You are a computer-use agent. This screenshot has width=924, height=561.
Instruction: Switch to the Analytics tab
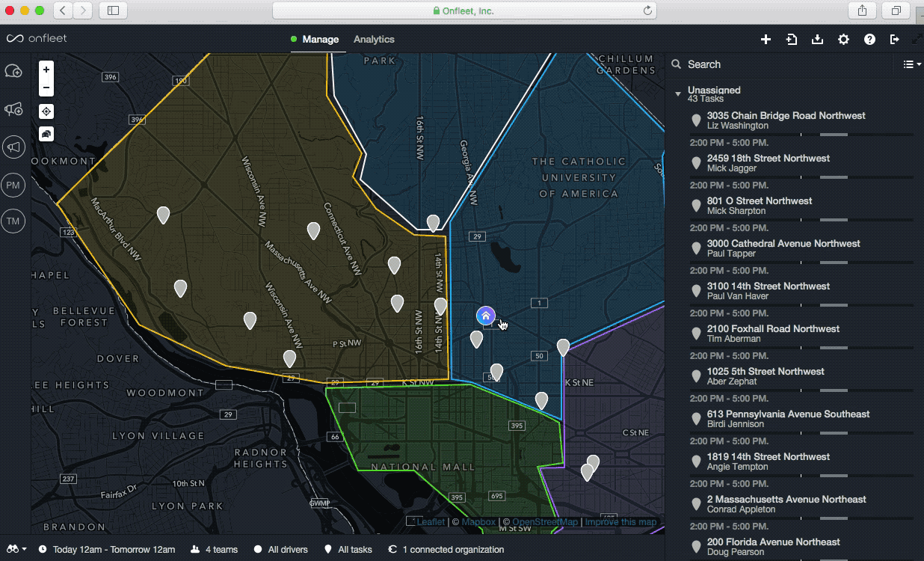(374, 40)
